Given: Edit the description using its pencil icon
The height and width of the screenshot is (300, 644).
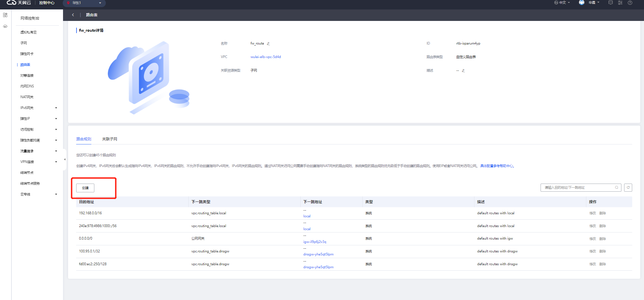Looking at the screenshot, I should pyautogui.click(x=463, y=71).
